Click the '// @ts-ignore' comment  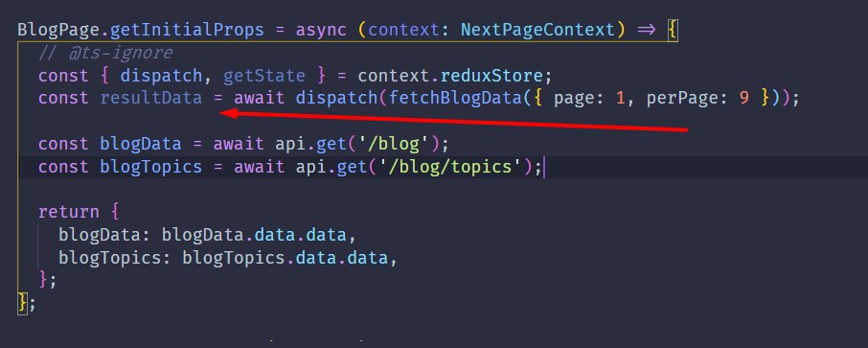tap(105, 53)
